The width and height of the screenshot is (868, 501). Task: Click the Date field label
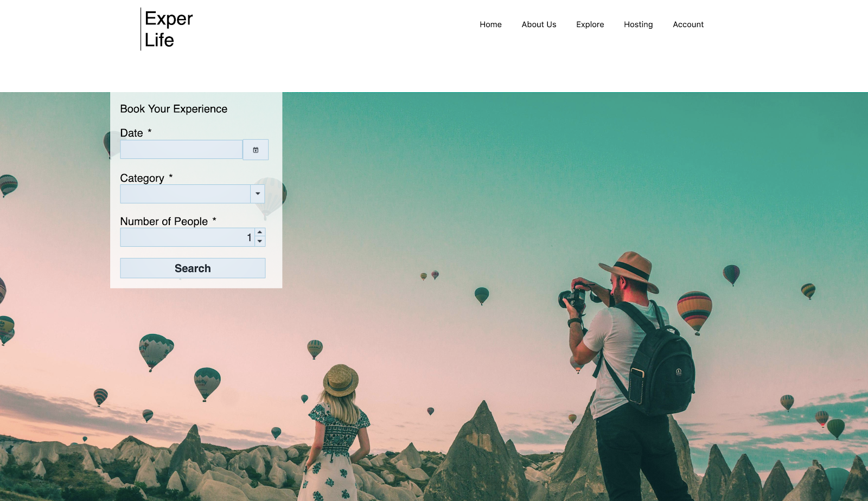[131, 133]
